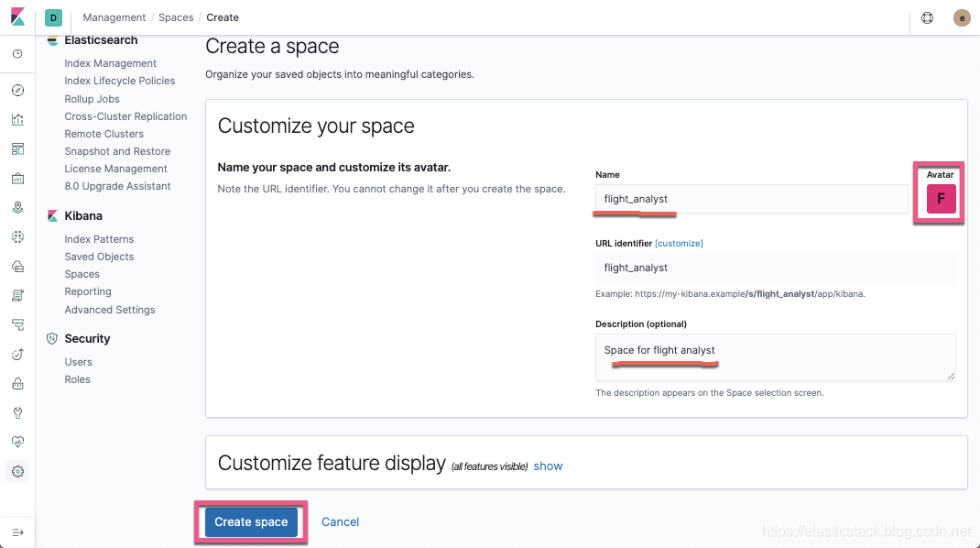Go to Spaces breadcrumb
This screenshot has width=980, height=548.
(176, 17)
